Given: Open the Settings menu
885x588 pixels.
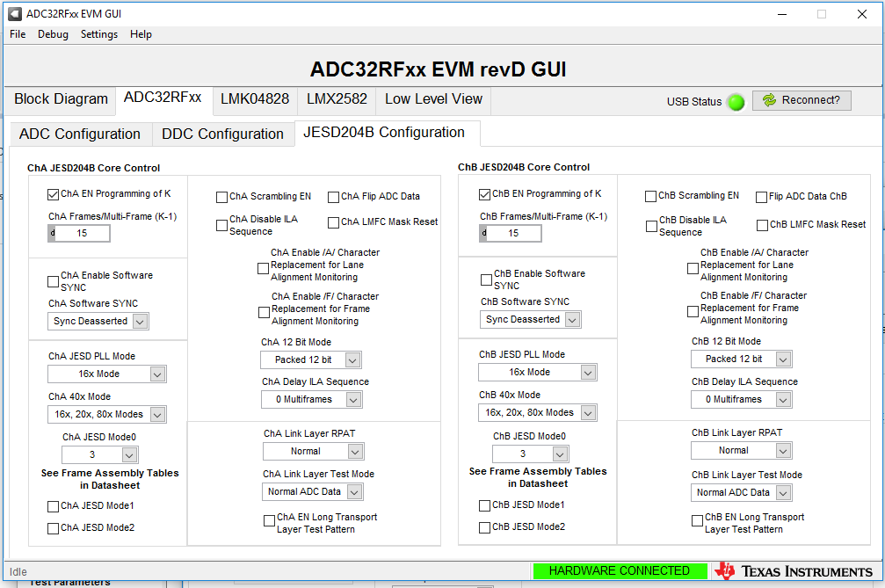Looking at the screenshot, I should [x=99, y=34].
